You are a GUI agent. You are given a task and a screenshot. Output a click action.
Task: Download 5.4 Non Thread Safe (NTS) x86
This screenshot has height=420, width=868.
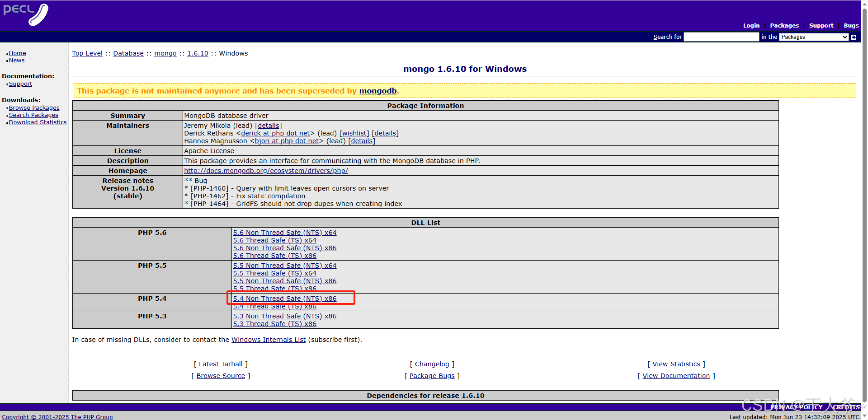point(285,298)
